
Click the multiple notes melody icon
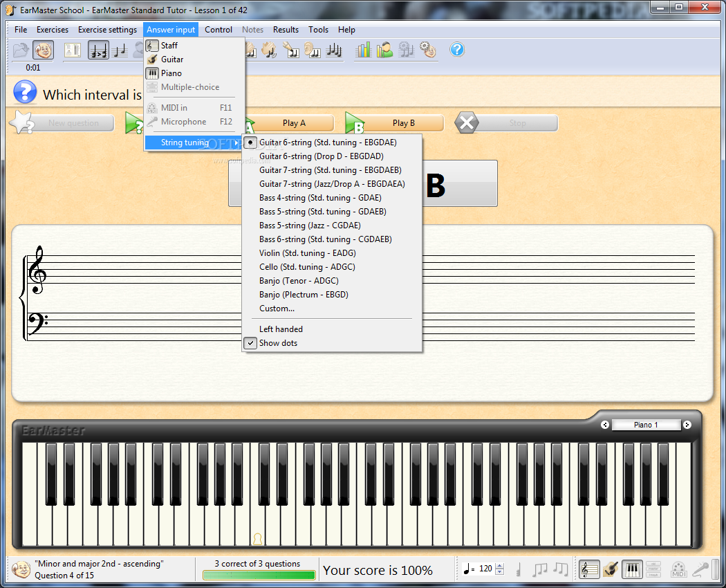tap(334, 50)
